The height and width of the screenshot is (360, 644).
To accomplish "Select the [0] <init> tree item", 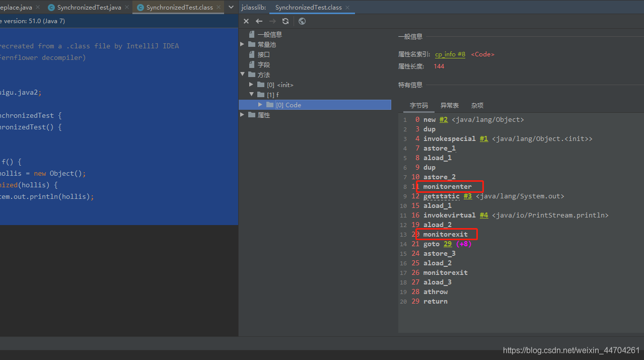I will 280,85.
